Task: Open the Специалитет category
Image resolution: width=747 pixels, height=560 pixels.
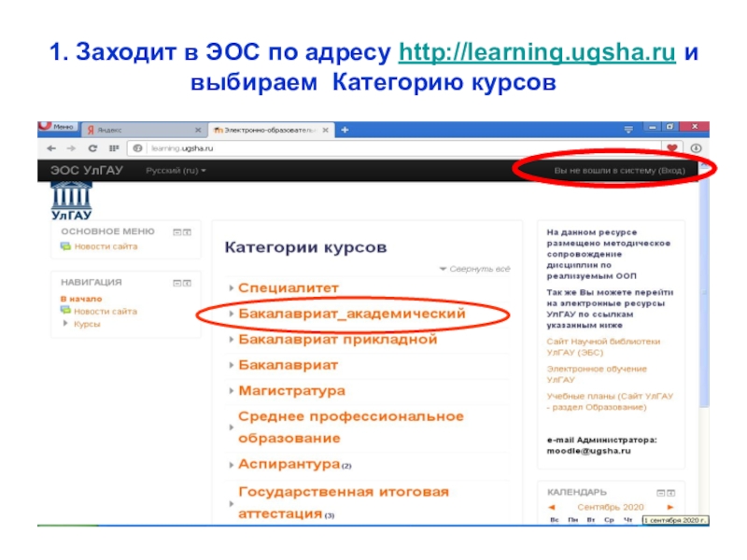Action: point(289,287)
